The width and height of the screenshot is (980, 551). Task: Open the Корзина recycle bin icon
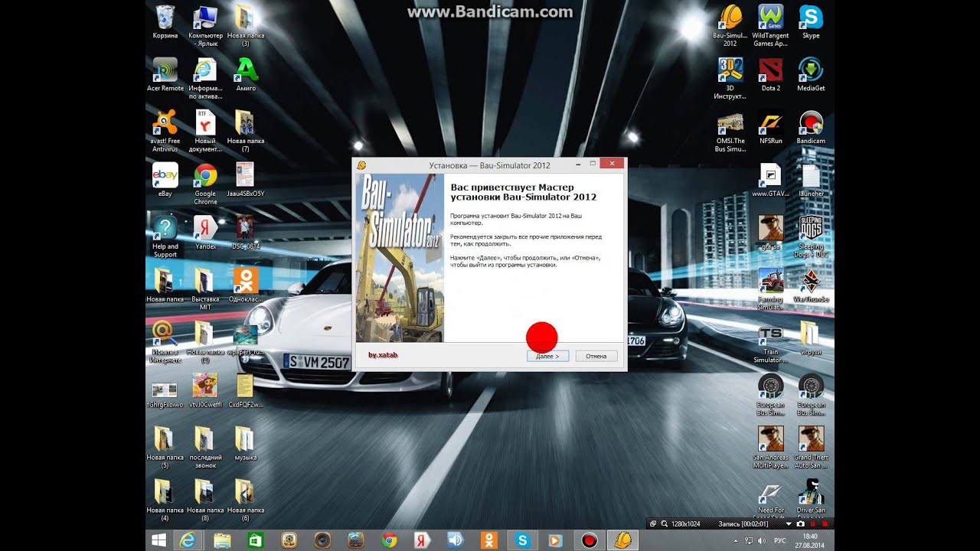[x=165, y=22]
